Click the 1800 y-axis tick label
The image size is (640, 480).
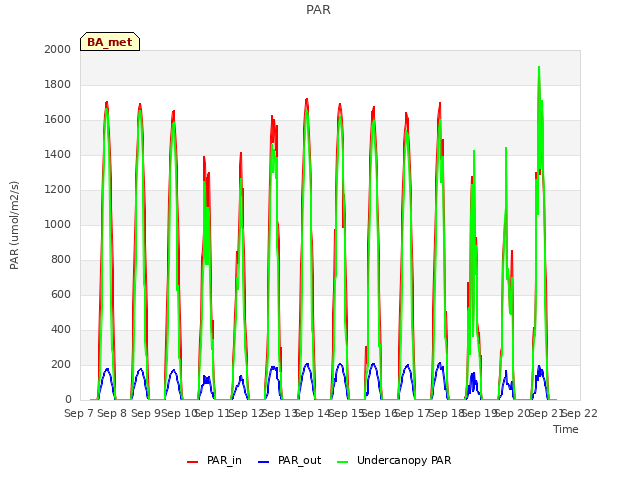(x=58, y=84)
